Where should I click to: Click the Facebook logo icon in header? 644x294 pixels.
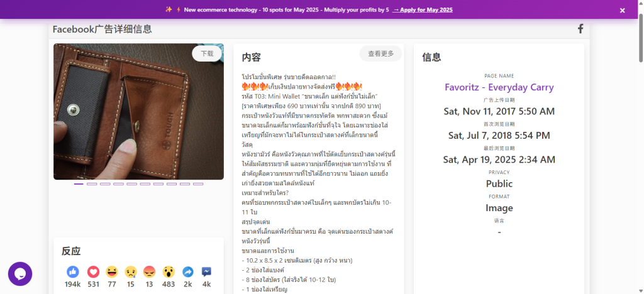(x=580, y=29)
